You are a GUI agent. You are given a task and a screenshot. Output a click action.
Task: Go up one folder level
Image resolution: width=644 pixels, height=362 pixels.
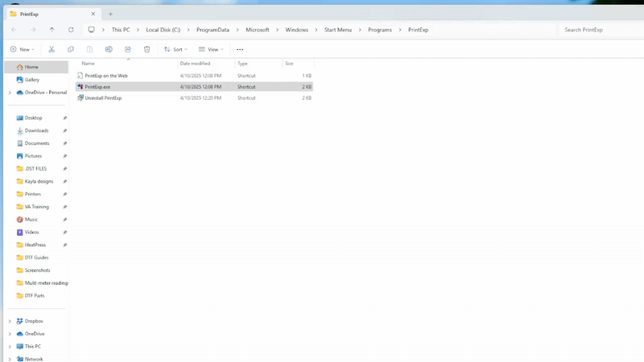tap(52, 30)
